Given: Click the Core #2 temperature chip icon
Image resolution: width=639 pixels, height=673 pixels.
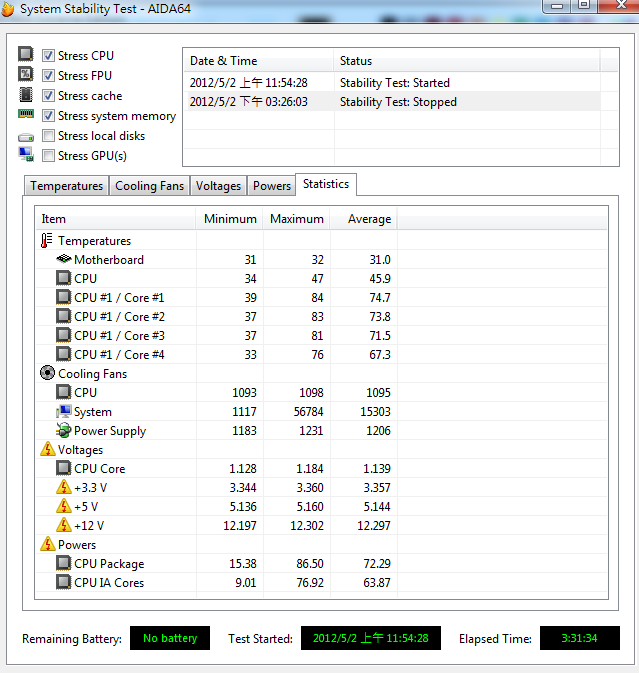Looking at the screenshot, I should point(64,316).
